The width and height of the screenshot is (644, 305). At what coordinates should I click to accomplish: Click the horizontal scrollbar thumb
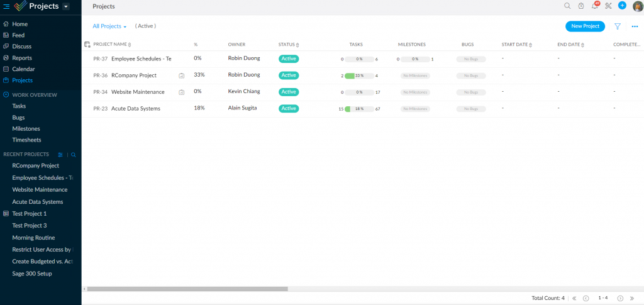coord(187,289)
